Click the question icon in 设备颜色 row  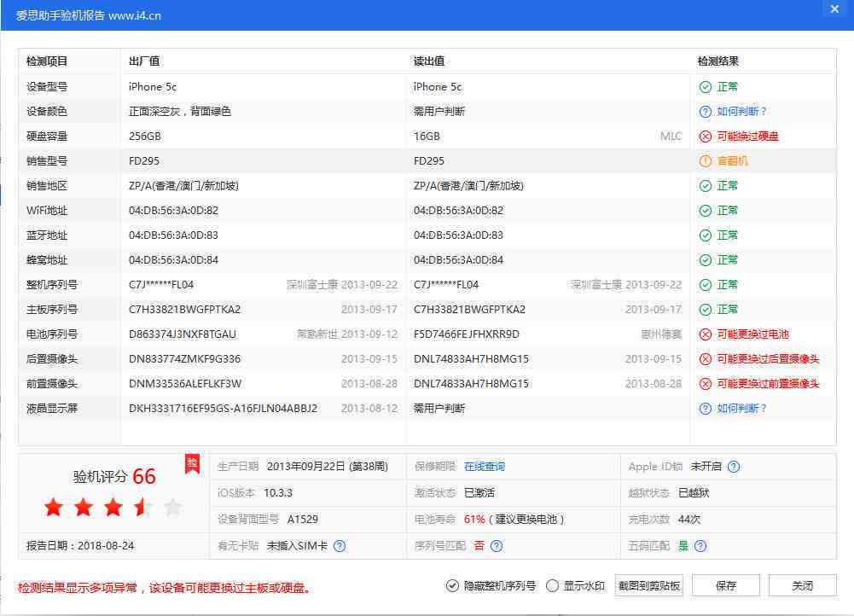tap(706, 112)
